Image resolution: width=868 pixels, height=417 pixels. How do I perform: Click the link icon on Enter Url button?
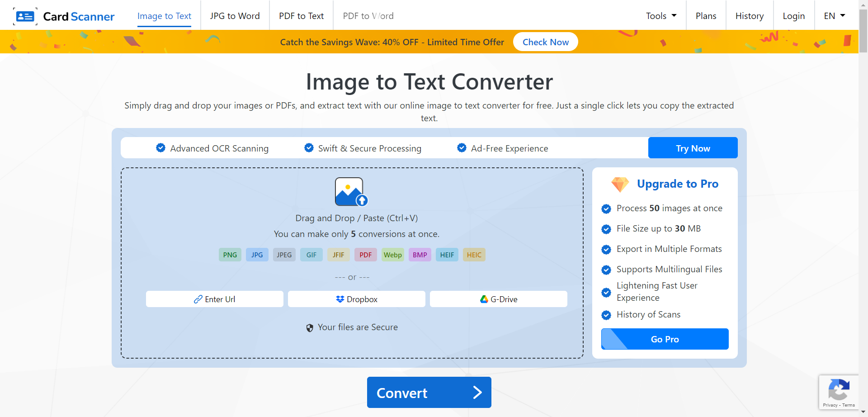tap(198, 299)
